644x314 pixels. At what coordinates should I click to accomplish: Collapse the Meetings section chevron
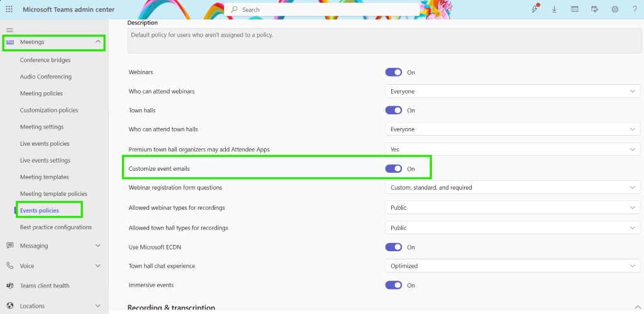[x=97, y=42]
